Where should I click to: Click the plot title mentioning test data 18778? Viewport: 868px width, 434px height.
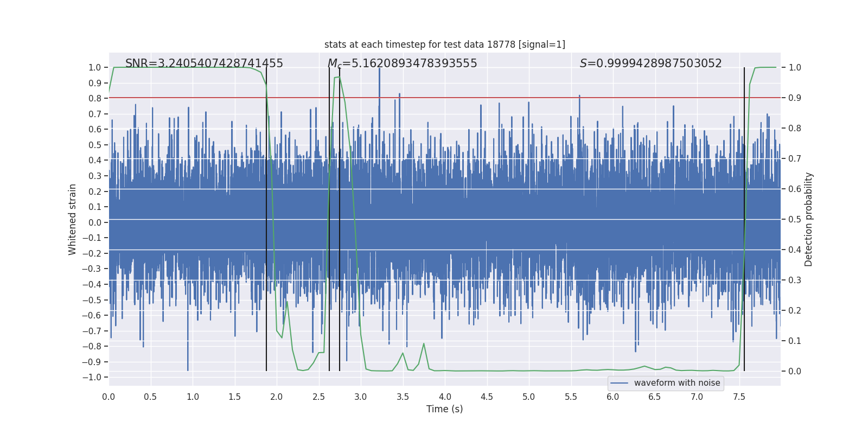tap(444, 44)
